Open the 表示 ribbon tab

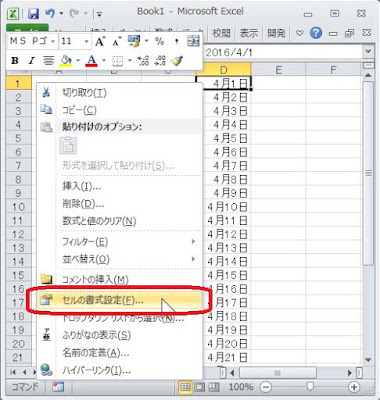coord(249,33)
